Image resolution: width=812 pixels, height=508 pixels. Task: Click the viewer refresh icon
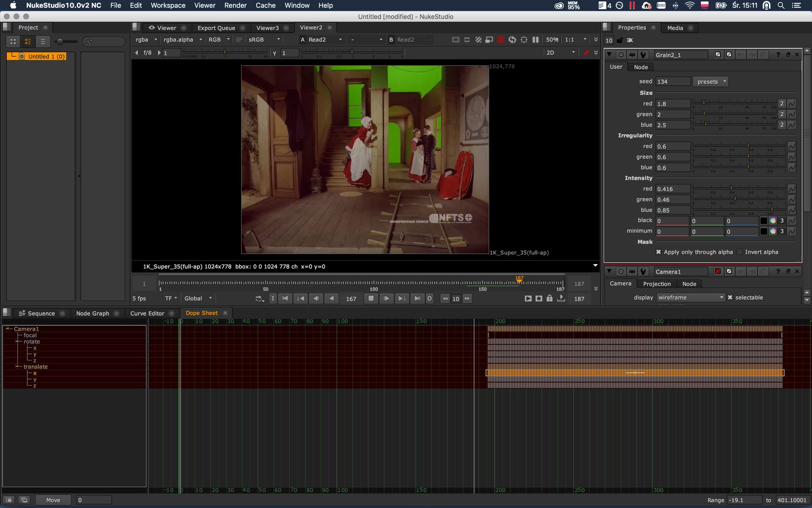click(512, 40)
